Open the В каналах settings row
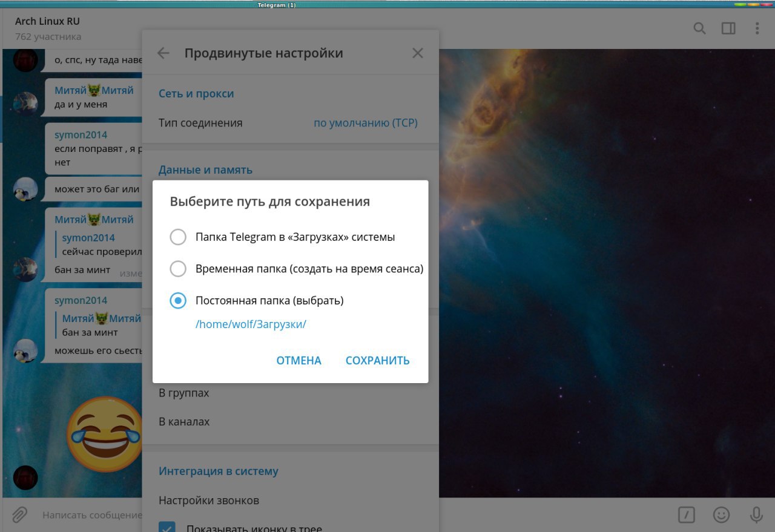This screenshot has width=775, height=532. [290, 422]
